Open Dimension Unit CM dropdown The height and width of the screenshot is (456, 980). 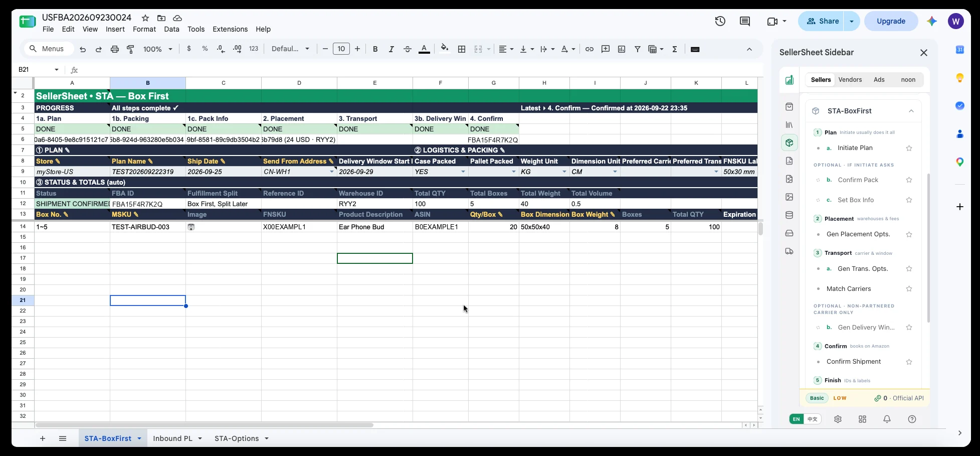pyautogui.click(x=615, y=172)
